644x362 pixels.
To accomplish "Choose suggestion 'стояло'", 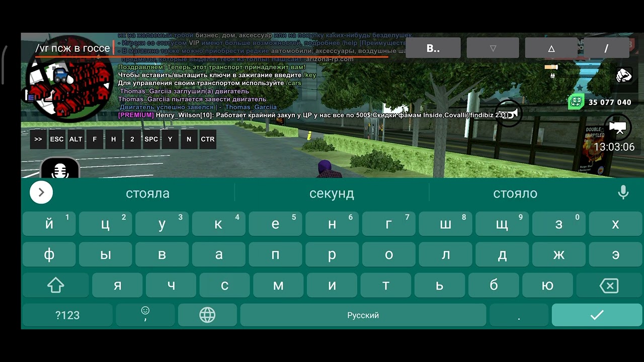I will click(515, 193).
